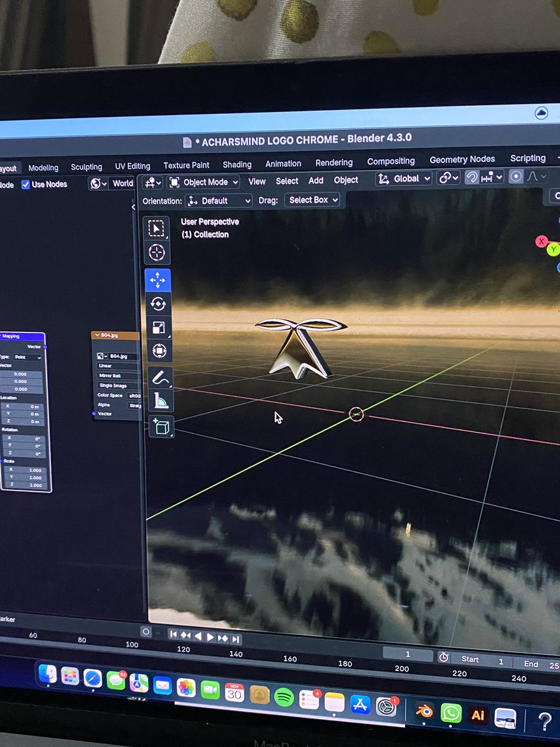The width and height of the screenshot is (560, 747).
Task: Open the Mapping node Type Point dropdown
Action: 28,357
